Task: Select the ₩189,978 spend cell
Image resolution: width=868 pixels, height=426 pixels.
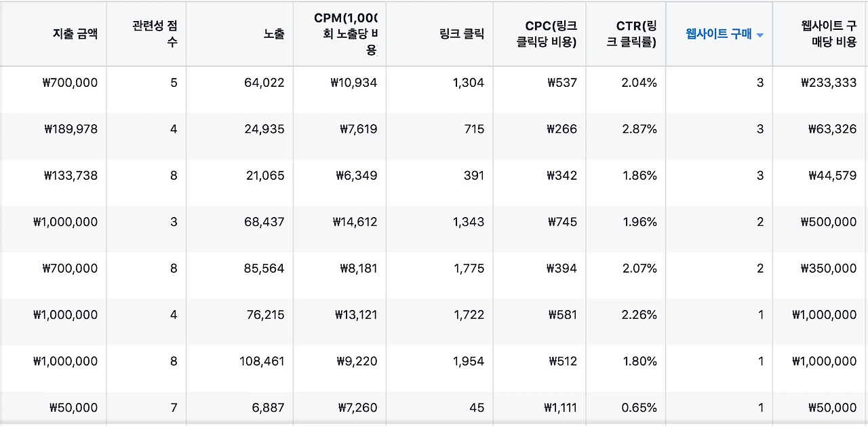Action: point(71,129)
